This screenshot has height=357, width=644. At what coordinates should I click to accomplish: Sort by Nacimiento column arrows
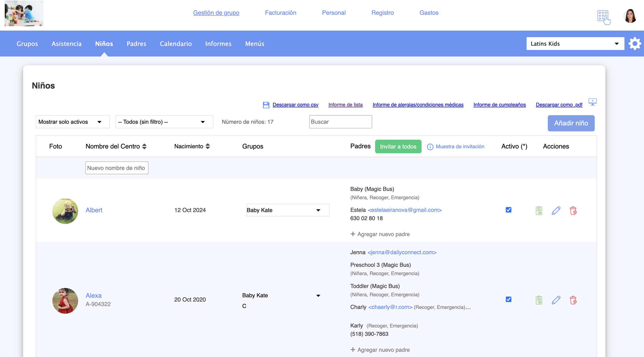(x=207, y=146)
